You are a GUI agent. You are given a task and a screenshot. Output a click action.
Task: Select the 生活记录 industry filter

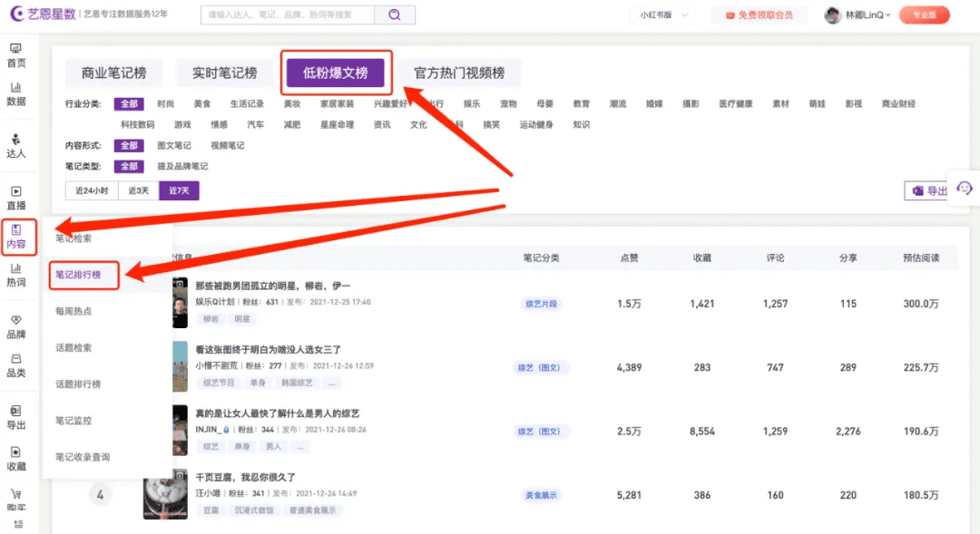[247, 103]
